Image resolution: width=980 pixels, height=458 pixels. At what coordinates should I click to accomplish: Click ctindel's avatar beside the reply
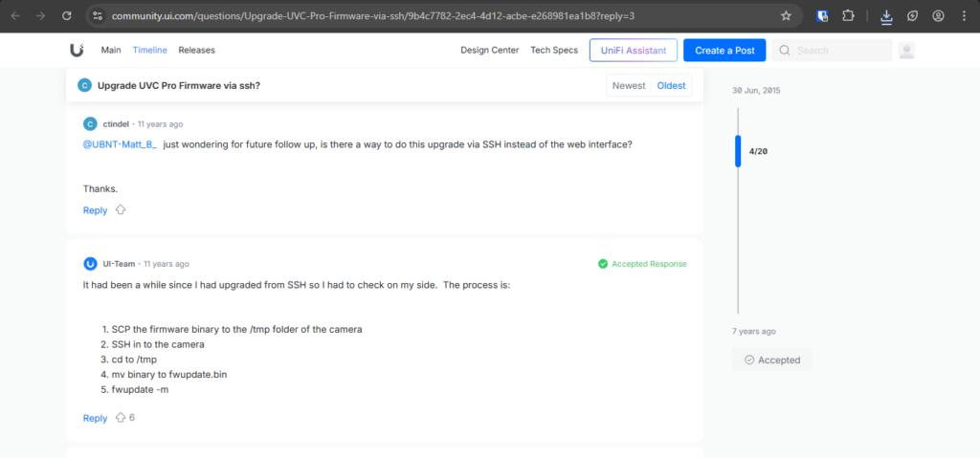[x=90, y=123]
